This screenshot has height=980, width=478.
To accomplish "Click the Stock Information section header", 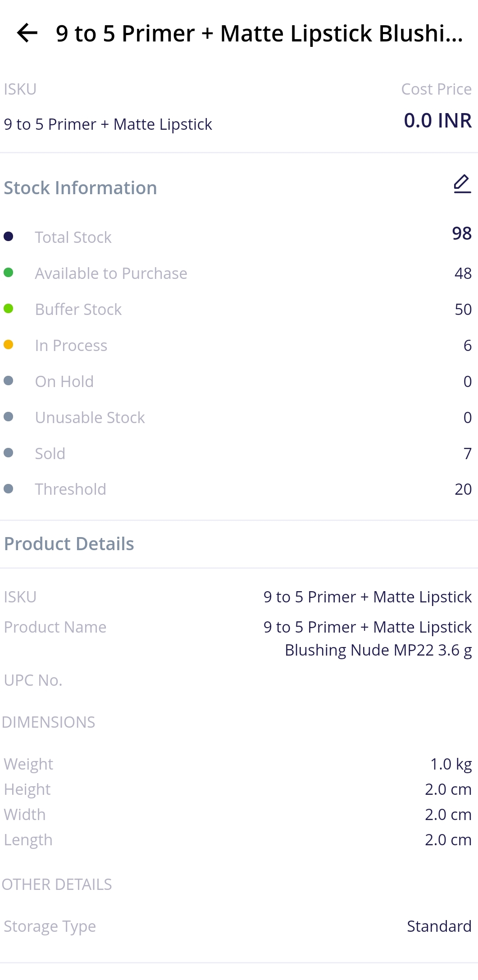I will tap(81, 188).
